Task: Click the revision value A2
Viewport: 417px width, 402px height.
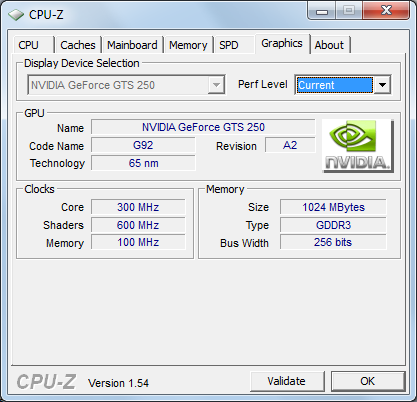Action: click(x=290, y=146)
